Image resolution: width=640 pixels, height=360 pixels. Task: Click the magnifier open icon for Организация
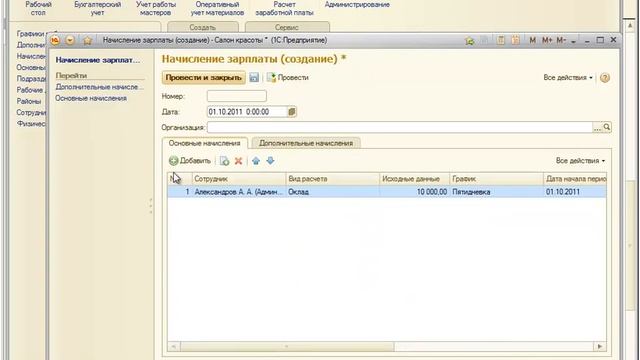[x=607, y=127]
